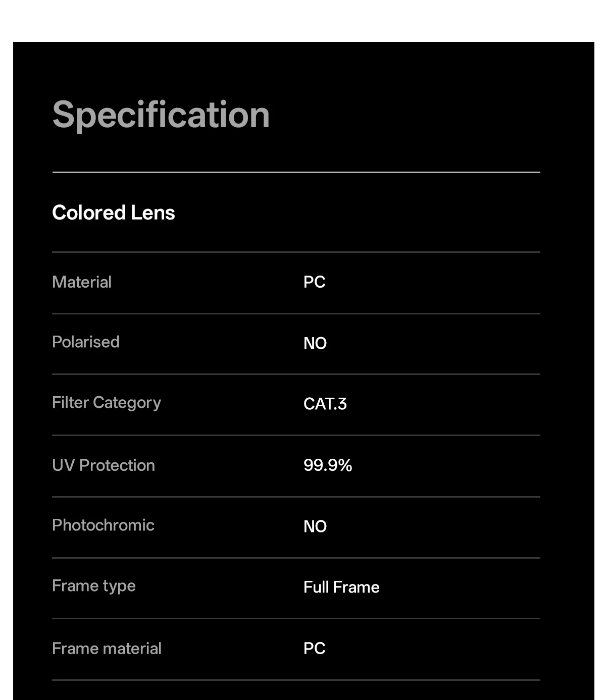
Task: Click the Full Frame value
Action: [341, 587]
